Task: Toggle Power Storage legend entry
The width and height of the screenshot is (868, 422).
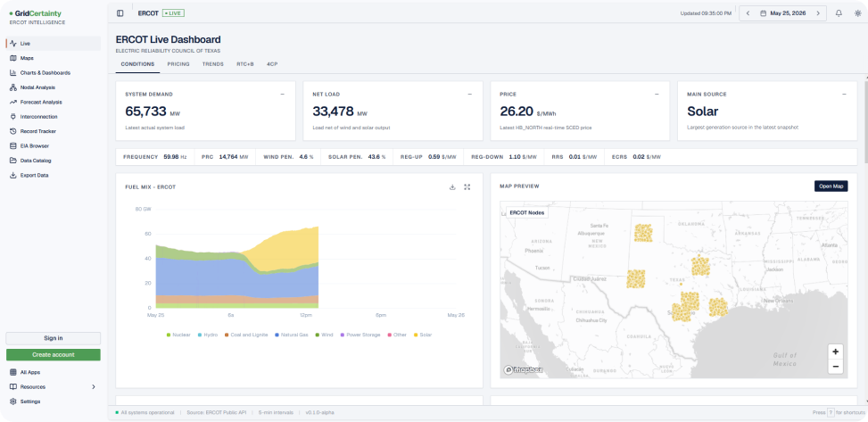Action: point(360,335)
